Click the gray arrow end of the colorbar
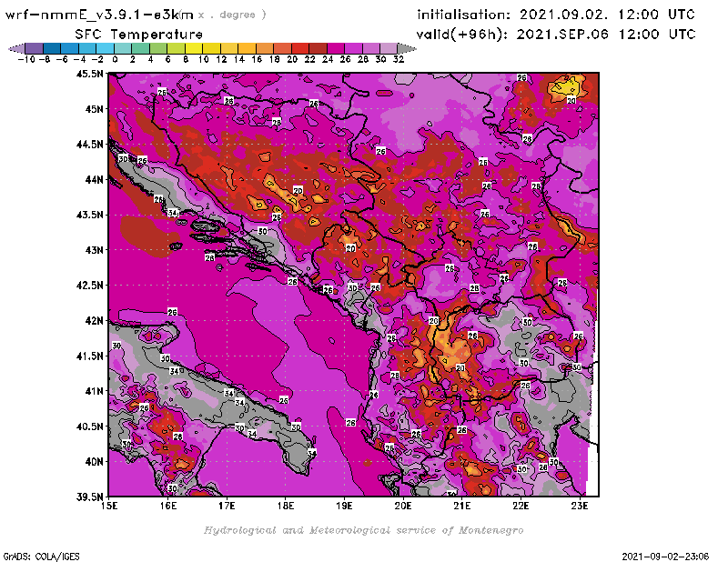This screenshot has width=728, height=562. click(x=406, y=48)
